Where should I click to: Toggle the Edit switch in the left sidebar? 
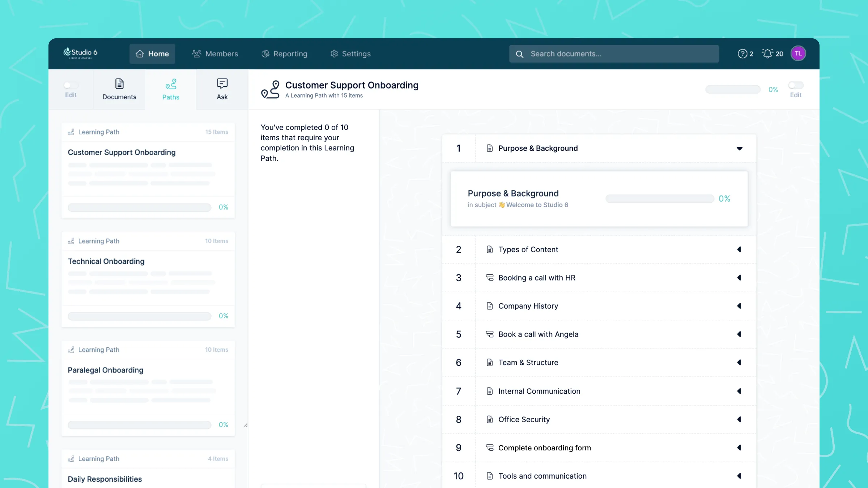pyautogui.click(x=71, y=85)
